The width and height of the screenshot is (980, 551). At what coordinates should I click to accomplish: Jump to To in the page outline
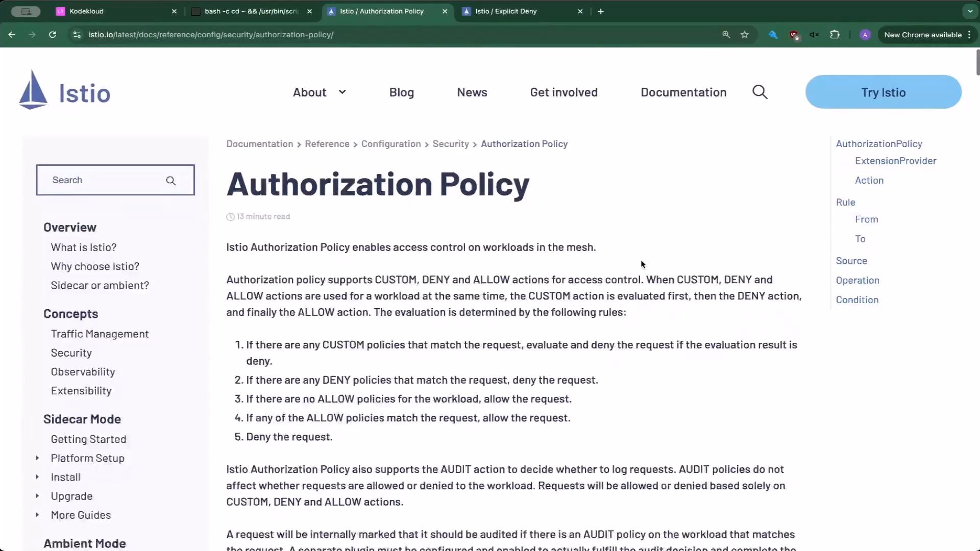click(860, 239)
